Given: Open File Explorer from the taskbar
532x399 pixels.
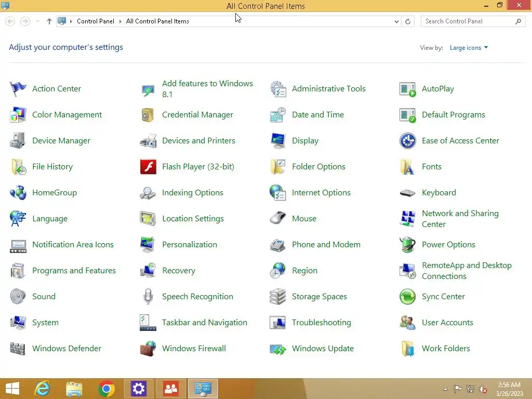Looking at the screenshot, I should pyautogui.click(x=74, y=389).
